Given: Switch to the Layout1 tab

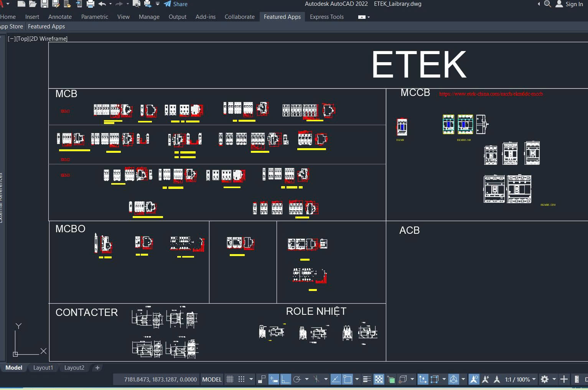Looking at the screenshot, I should 43,368.
